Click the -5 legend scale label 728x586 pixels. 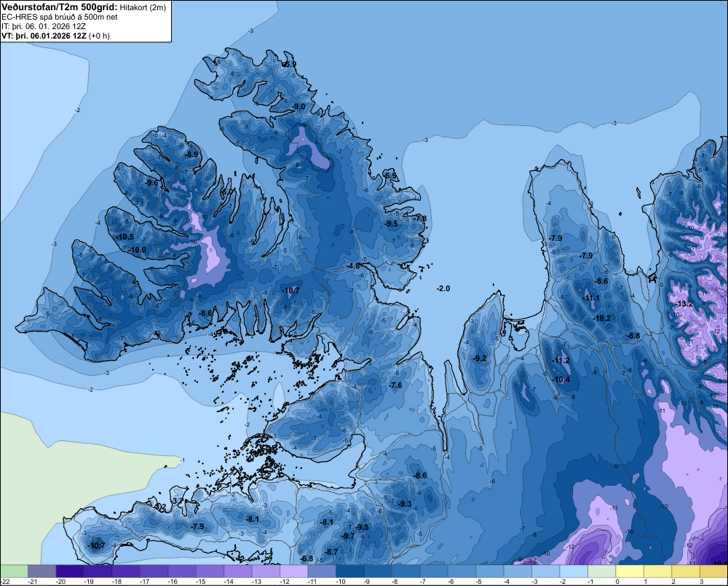(x=479, y=582)
